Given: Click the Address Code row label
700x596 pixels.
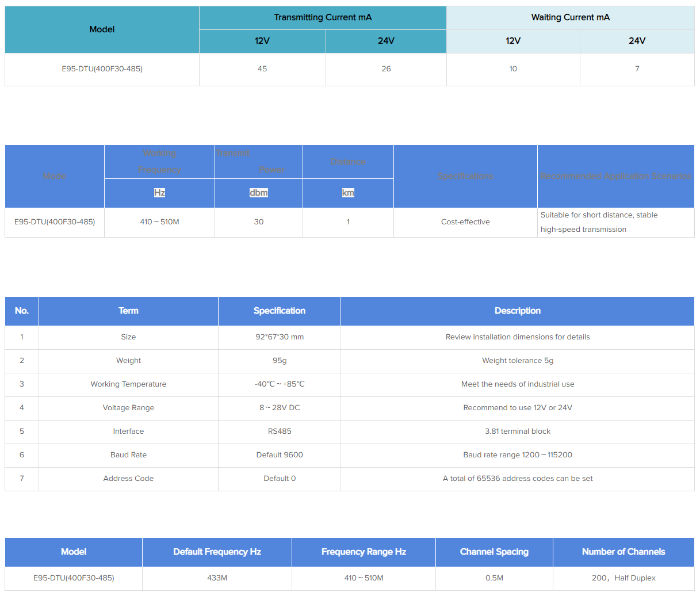Looking at the screenshot, I should coord(128,479).
